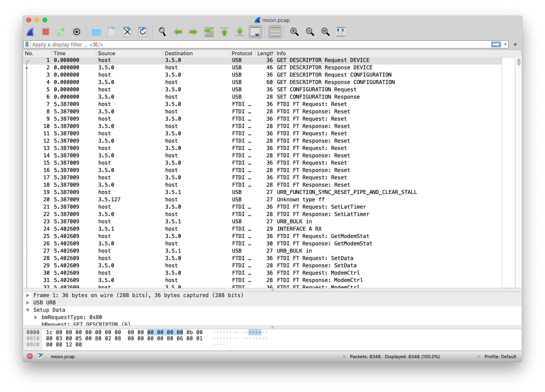The height and width of the screenshot is (392, 545).
Task: Jump to the last packet
Action: coord(240,32)
